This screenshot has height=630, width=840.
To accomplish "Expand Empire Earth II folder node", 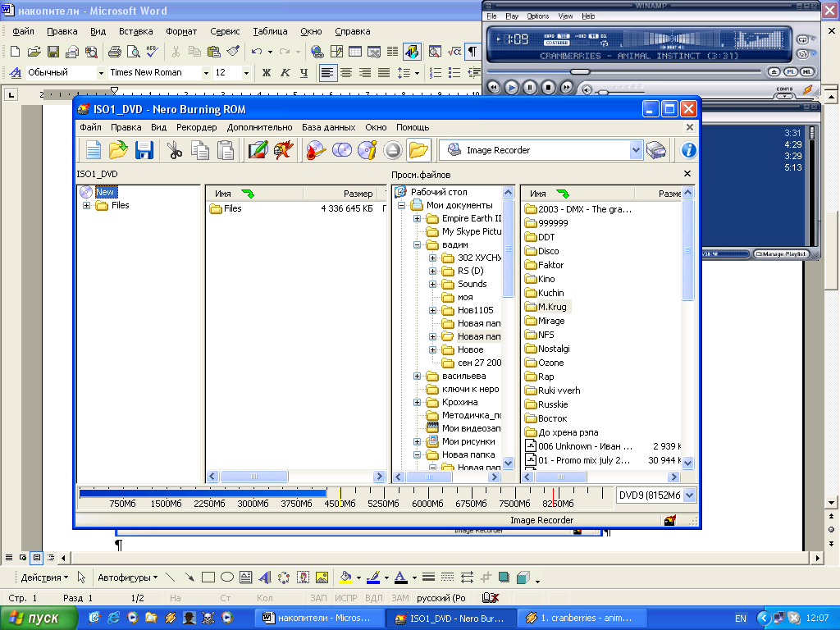I will [417, 218].
